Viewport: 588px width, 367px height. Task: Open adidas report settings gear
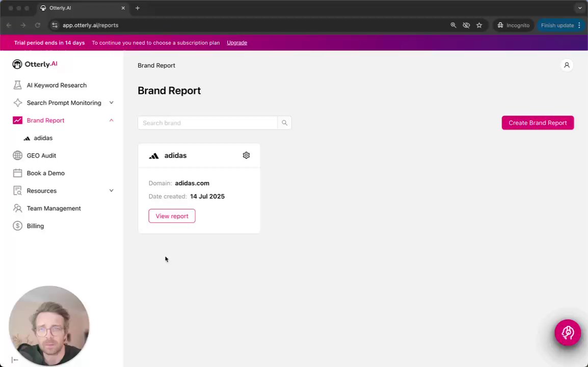pyautogui.click(x=246, y=155)
